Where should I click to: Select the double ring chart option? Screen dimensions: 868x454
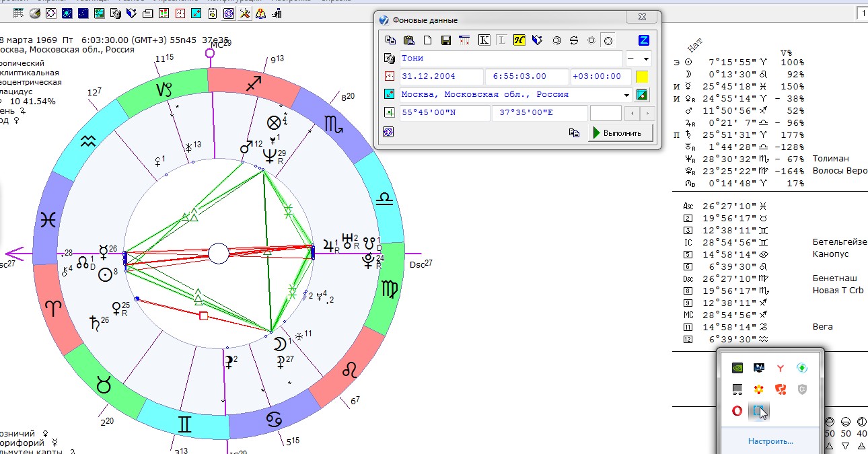pyautogui.click(x=556, y=40)
